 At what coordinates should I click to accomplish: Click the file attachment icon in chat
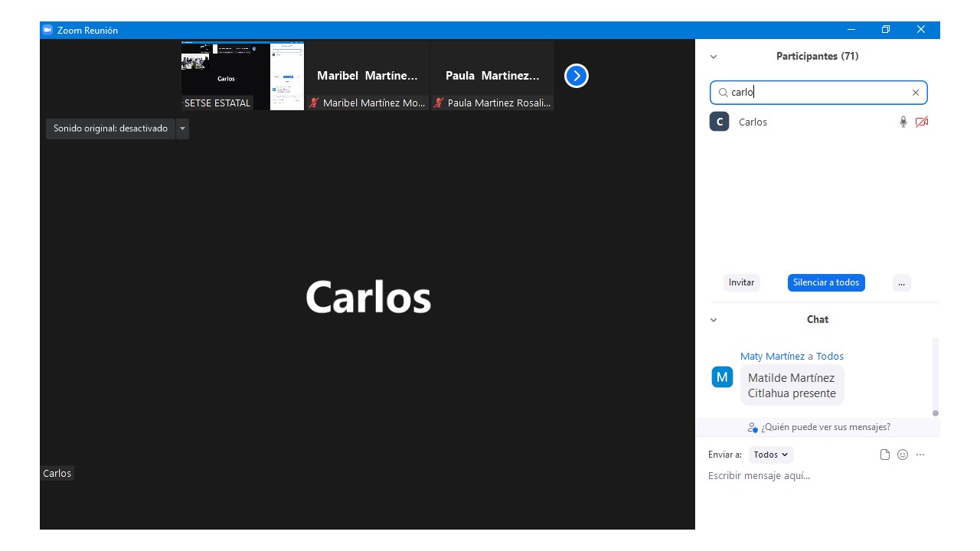click(x=885, y=455)
